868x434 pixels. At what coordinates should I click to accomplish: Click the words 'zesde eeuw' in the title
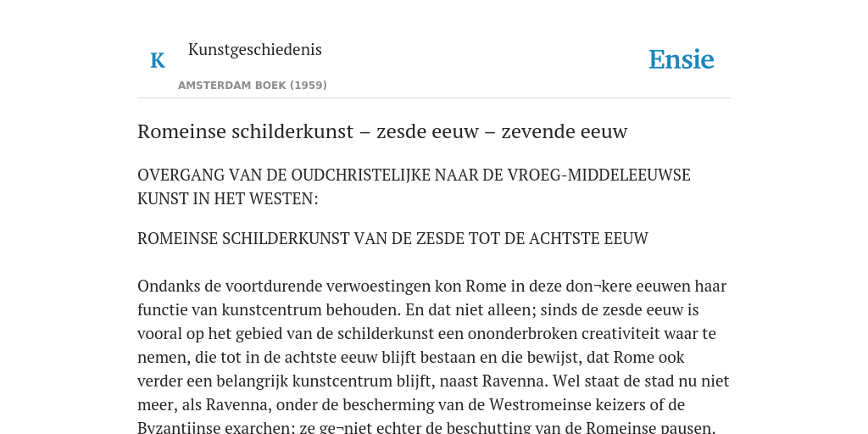pos(427,131)
